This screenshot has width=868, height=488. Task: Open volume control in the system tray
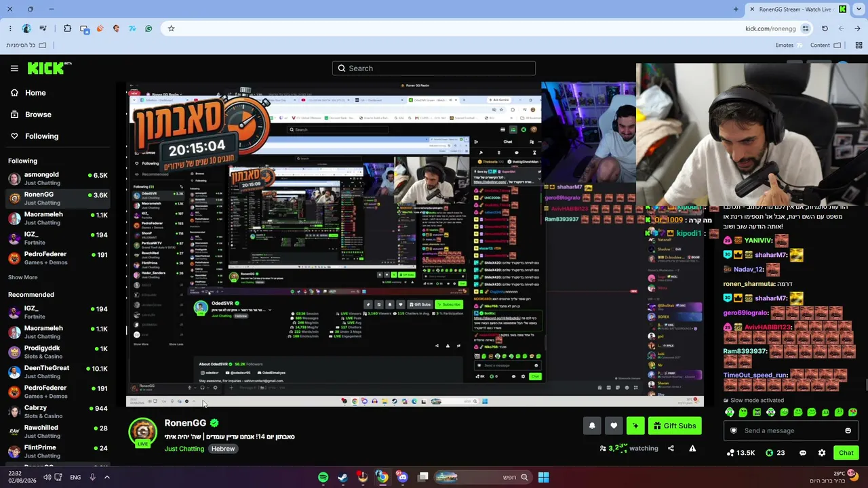[47, 477]
